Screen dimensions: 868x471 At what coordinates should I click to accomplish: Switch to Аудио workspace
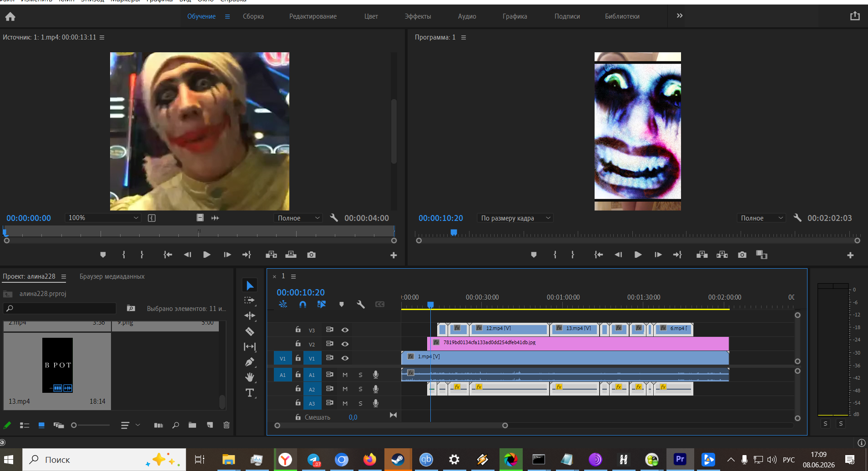coord(467,16)
